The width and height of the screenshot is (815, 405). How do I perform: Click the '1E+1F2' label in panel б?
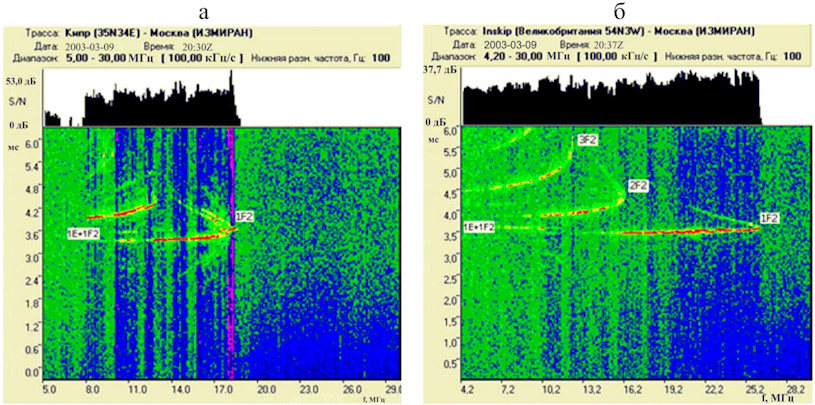pos(478,227)
